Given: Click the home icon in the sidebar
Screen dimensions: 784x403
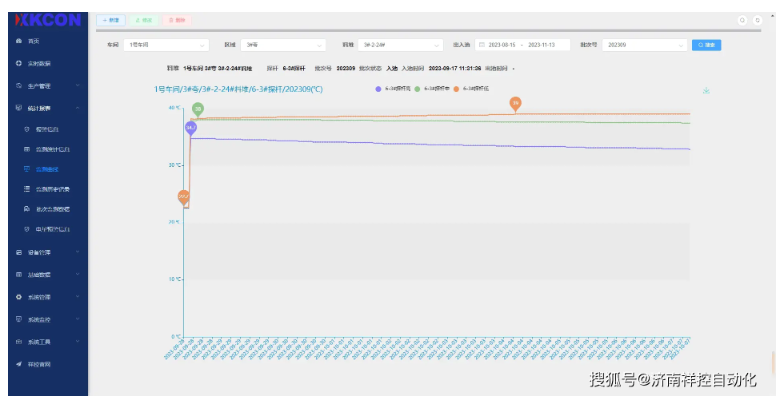Looking at the screenshot, I should [x=19, y=41].
